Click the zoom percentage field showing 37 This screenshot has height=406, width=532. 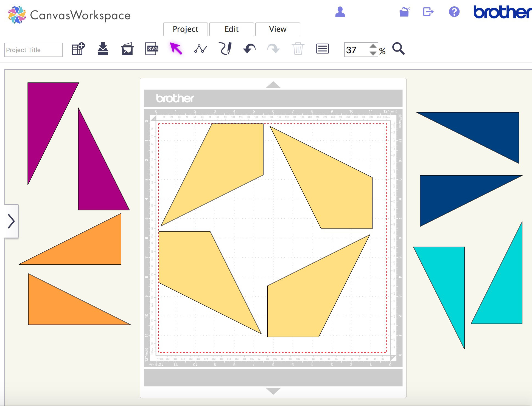tap(356, 50)
